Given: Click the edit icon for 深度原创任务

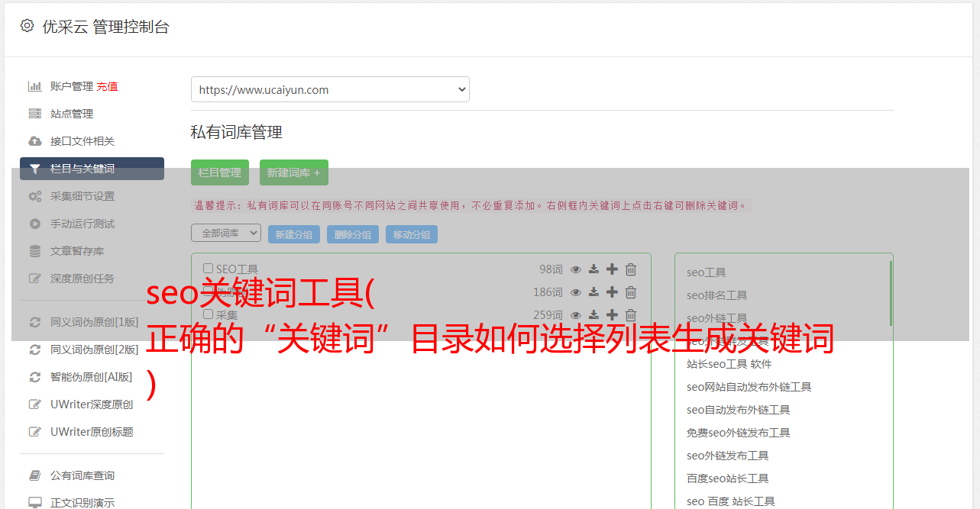Looking at the screenshot, I should click(34, 279).
